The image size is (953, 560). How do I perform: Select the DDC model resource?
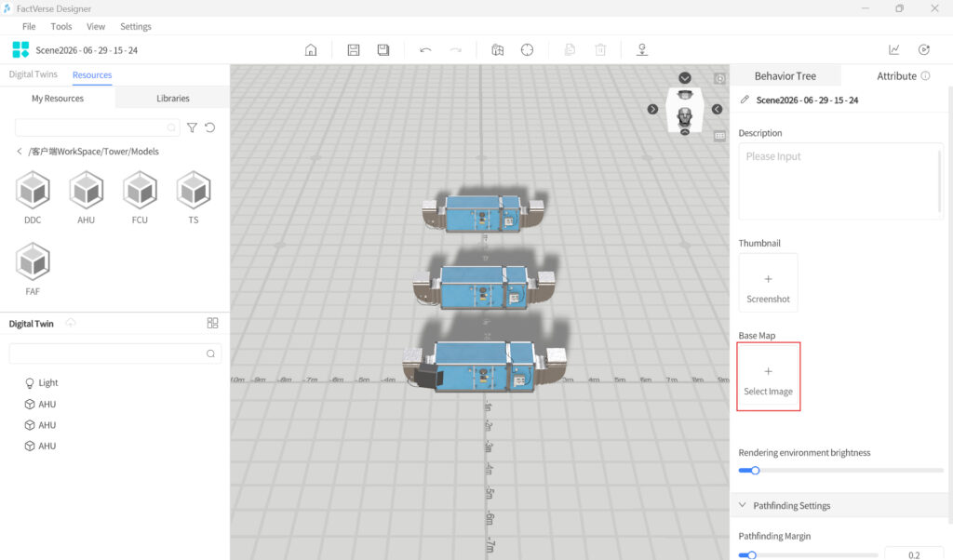click(33, 197)
